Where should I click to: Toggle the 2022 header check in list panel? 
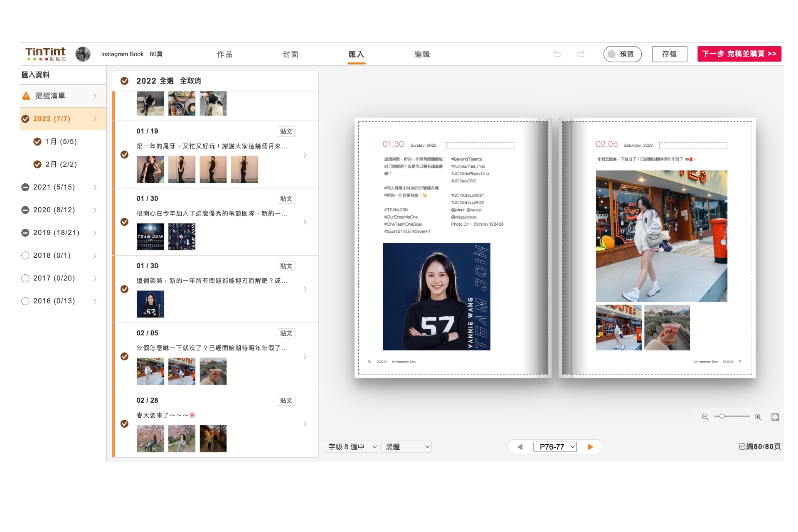pyautogui.click(x=124, y=81)
